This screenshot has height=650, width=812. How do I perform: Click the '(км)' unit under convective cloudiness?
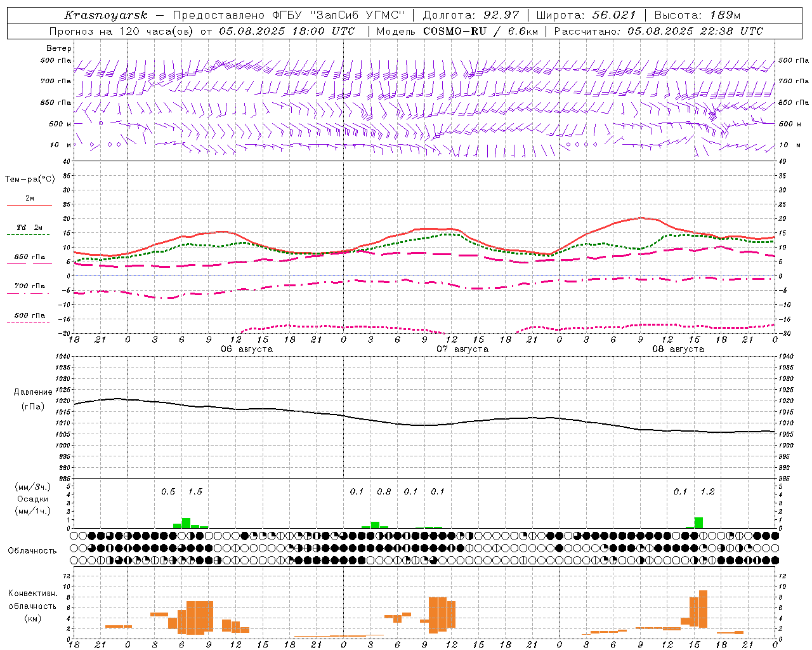pos(32,618)
